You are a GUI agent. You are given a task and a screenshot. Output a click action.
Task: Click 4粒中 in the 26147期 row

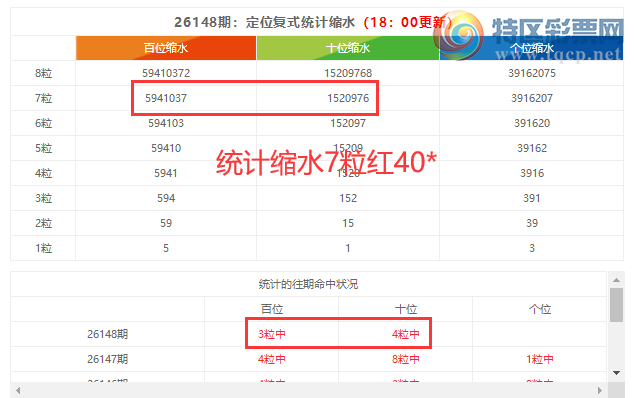(x=272, y=359)
